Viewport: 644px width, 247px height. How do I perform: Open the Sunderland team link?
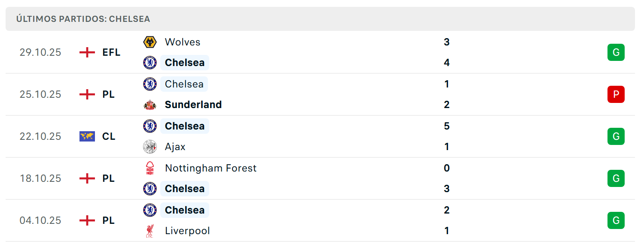(193, 105)
